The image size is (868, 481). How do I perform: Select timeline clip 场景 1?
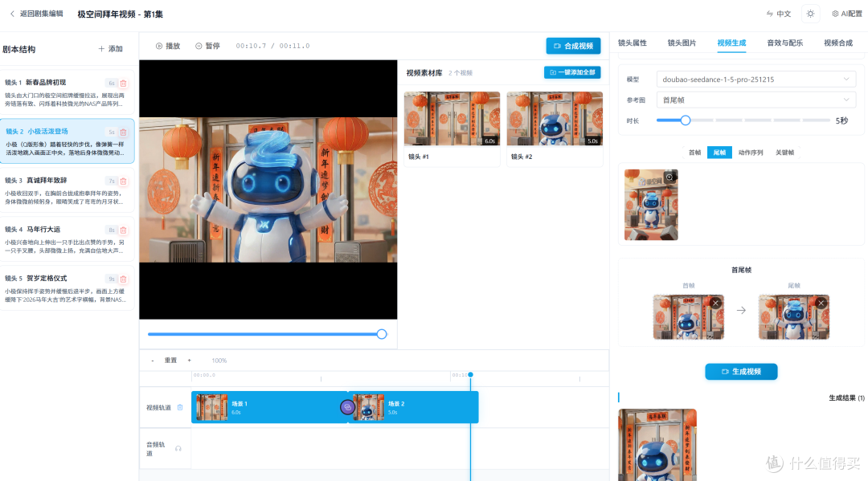point(269,407)
